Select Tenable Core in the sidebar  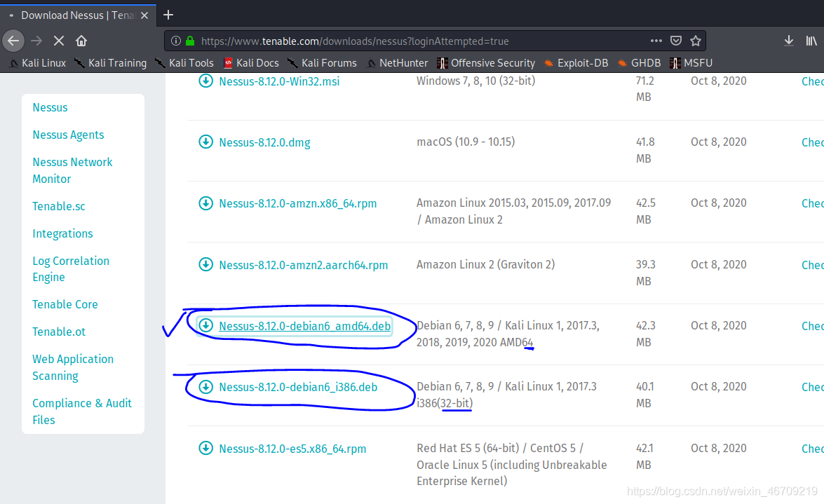(x=65, y=304)
